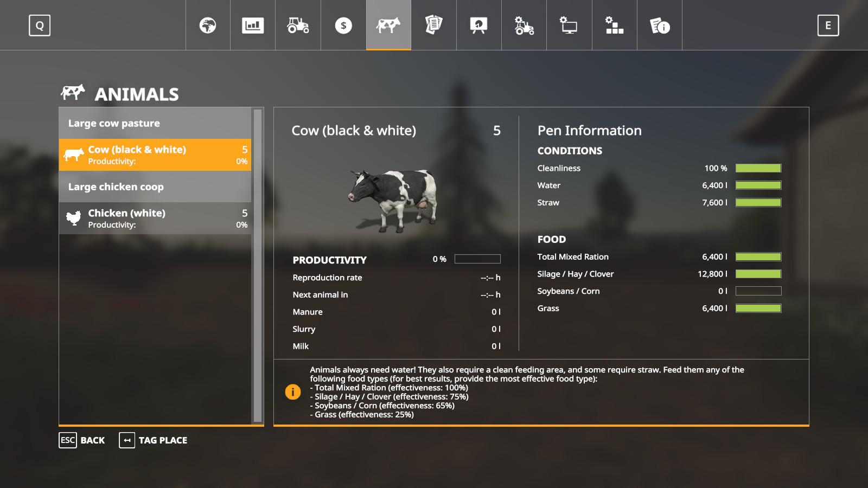Open the contracts documents tab
Screen dimensions: 868x488
pyautogui.click(x=433, y=25)
